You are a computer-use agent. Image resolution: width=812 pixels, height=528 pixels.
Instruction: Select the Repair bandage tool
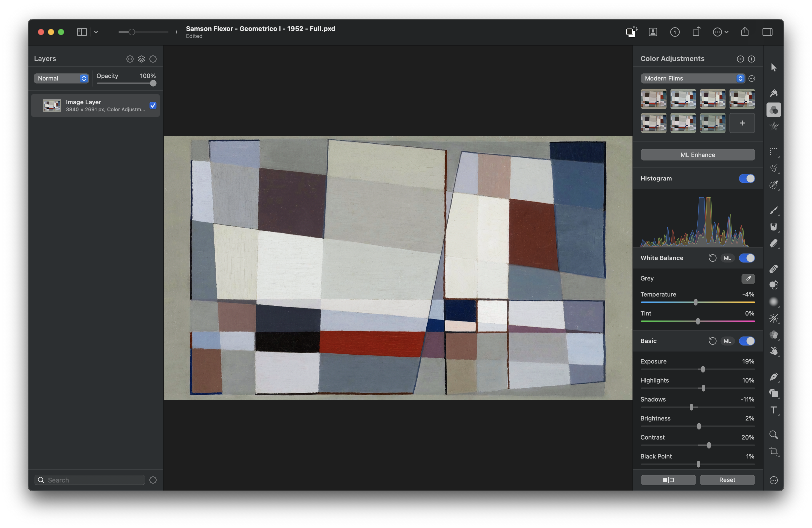[x=773, y=268]
